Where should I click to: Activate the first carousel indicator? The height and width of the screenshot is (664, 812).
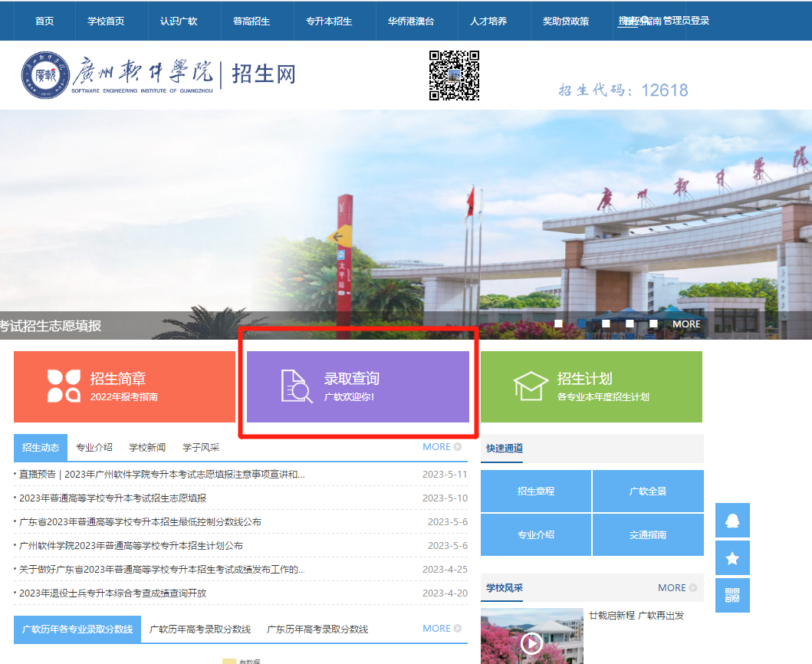[x=560, y=324]
